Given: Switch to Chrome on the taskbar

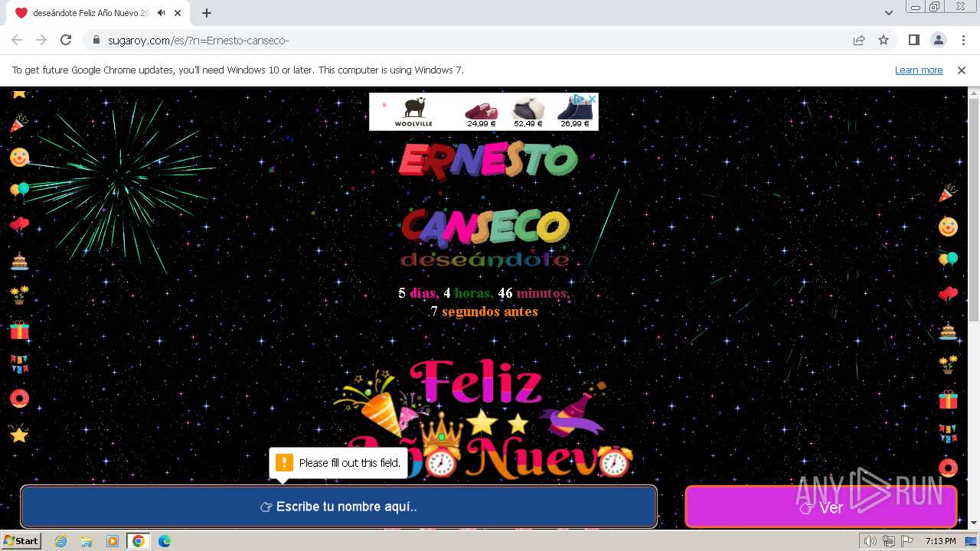Looking at the screenshot, I should pyautogui.click(x=138, y=541).
